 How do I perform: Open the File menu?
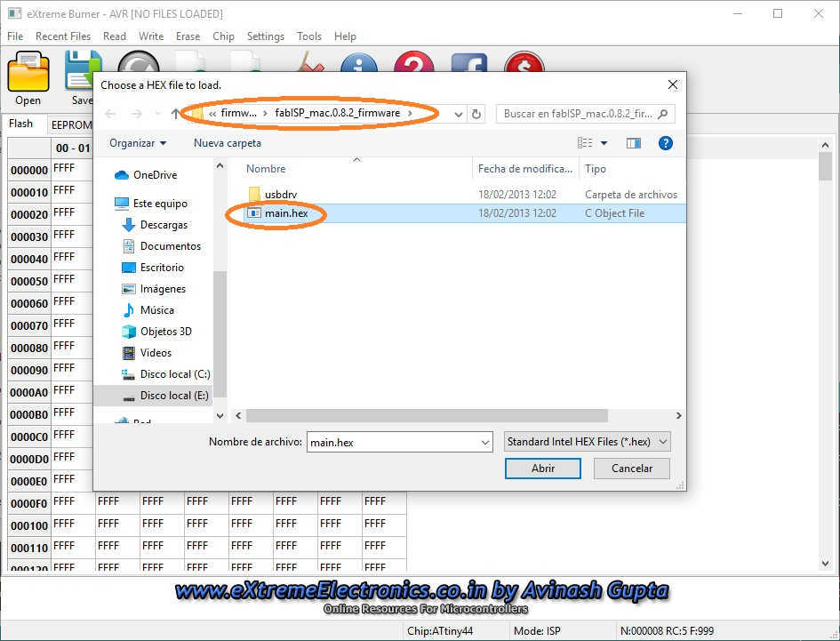tap(15, 36)
